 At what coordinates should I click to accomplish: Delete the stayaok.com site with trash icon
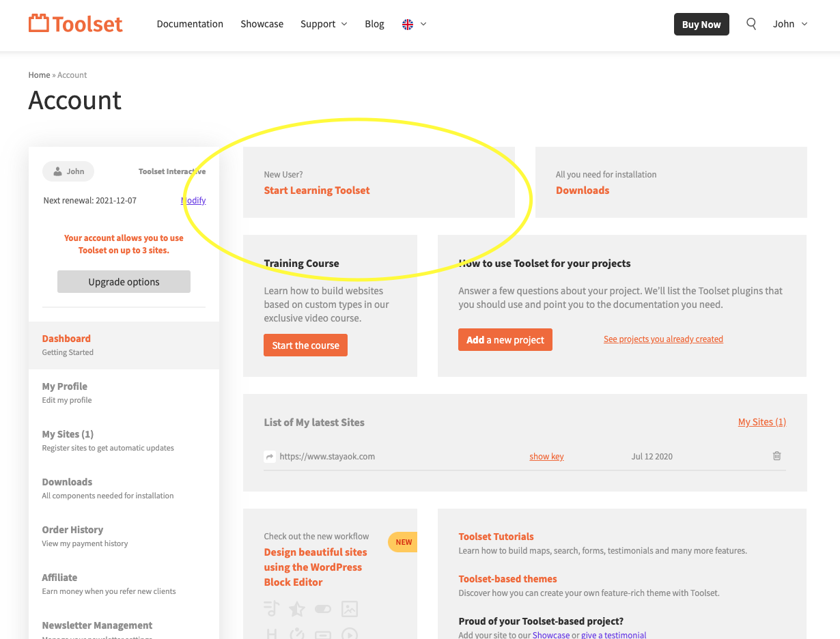(776, 456)
